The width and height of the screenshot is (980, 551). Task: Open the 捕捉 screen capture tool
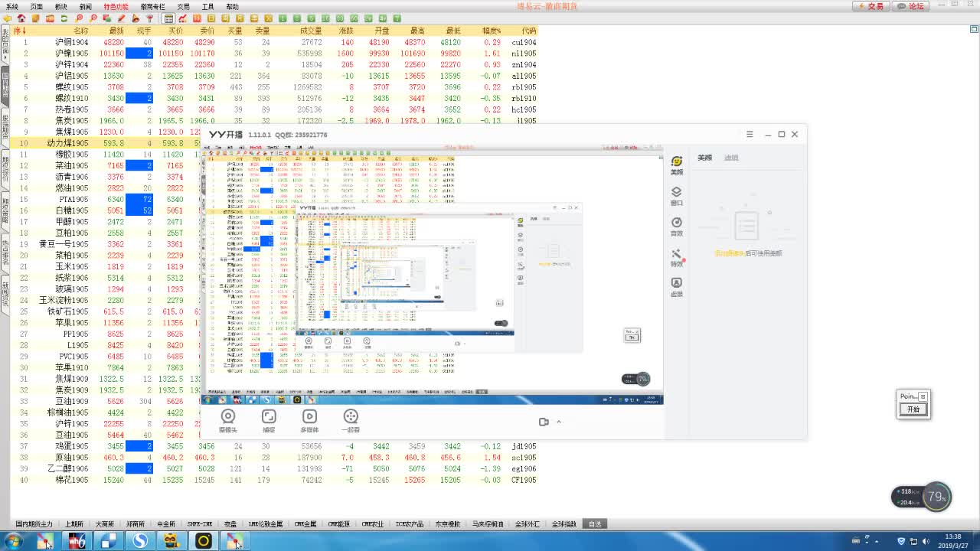coord(269,421)
